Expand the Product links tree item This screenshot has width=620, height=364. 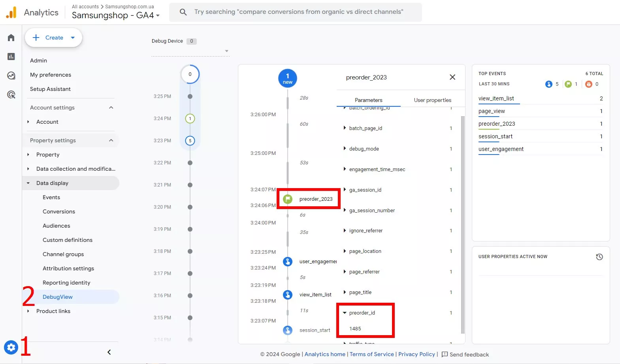pos(28,311)
